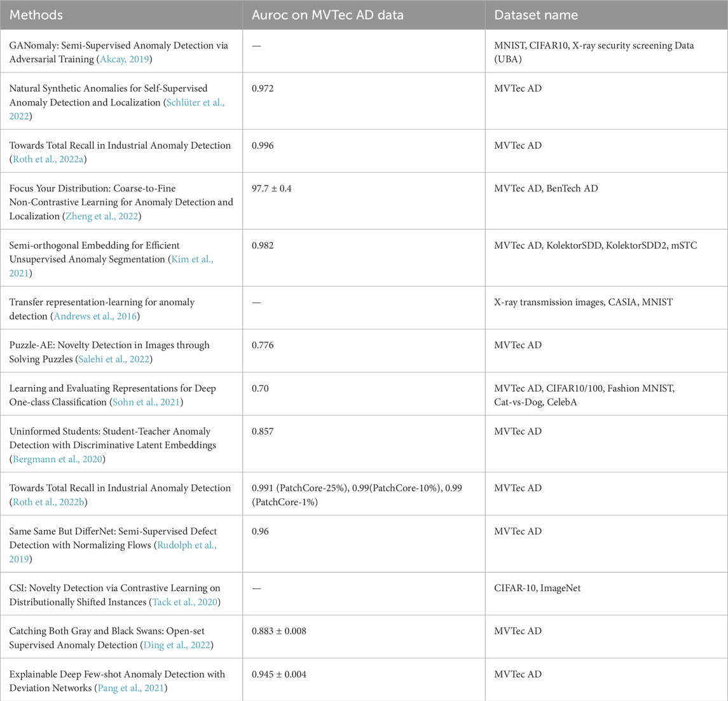Click the Methods column header
This screenshot has width=728, height=701.
click(36, 15)
